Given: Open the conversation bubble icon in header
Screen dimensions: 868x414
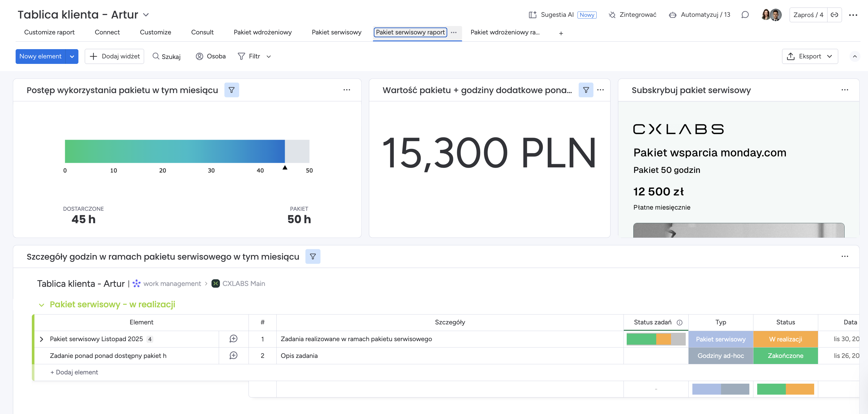Looking at the screenshot, I should 745,15.
